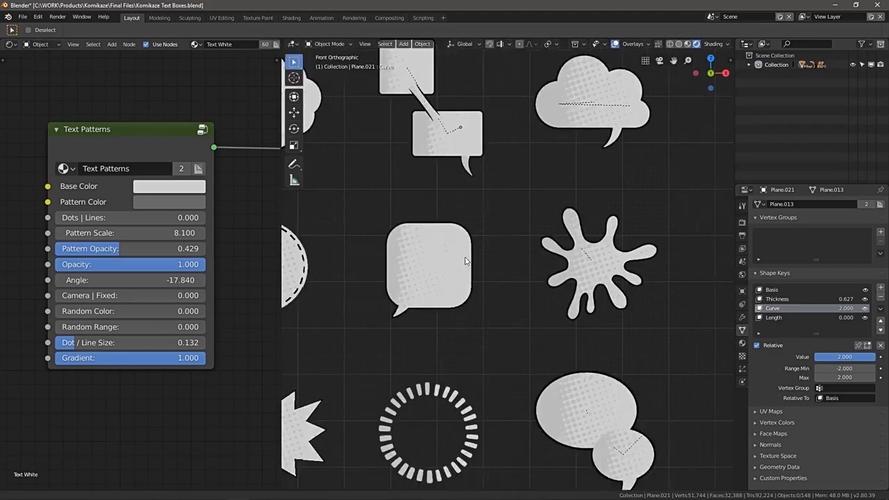Screen dimensions: 889x500
Task: Open the node editor Node menu
Action: tap(129, 44)
